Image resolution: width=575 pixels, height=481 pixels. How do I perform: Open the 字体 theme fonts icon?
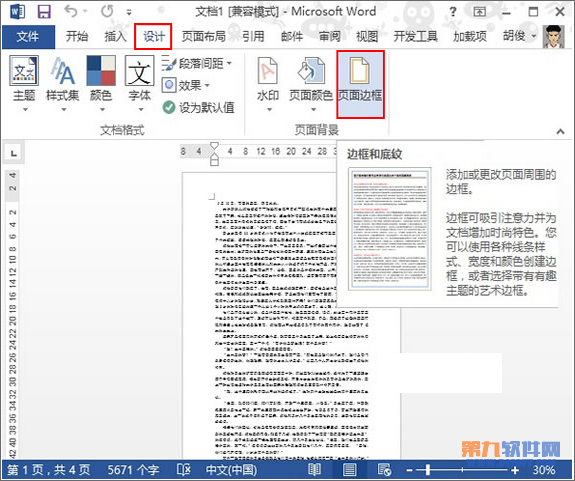tap(139, 70)
